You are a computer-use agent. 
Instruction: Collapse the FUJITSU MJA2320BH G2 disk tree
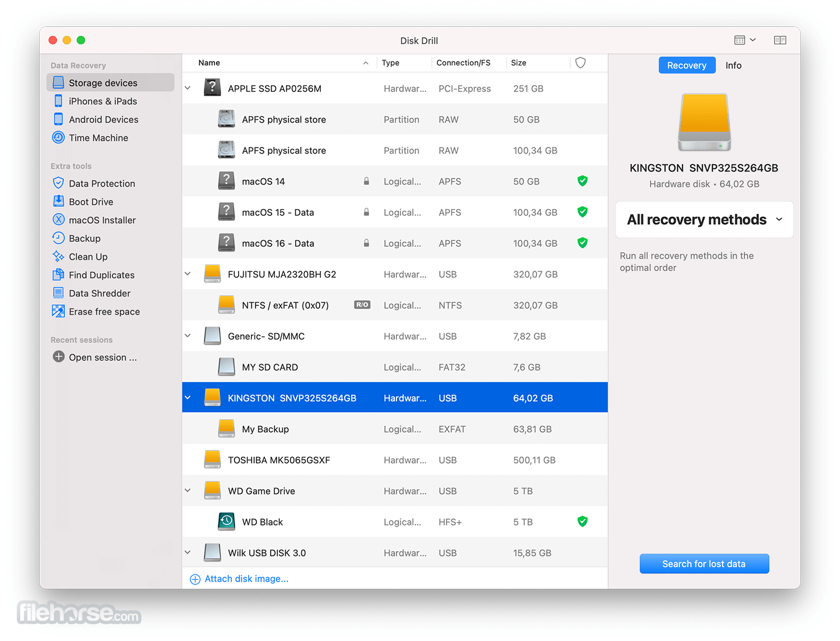(x=188, y=274)
